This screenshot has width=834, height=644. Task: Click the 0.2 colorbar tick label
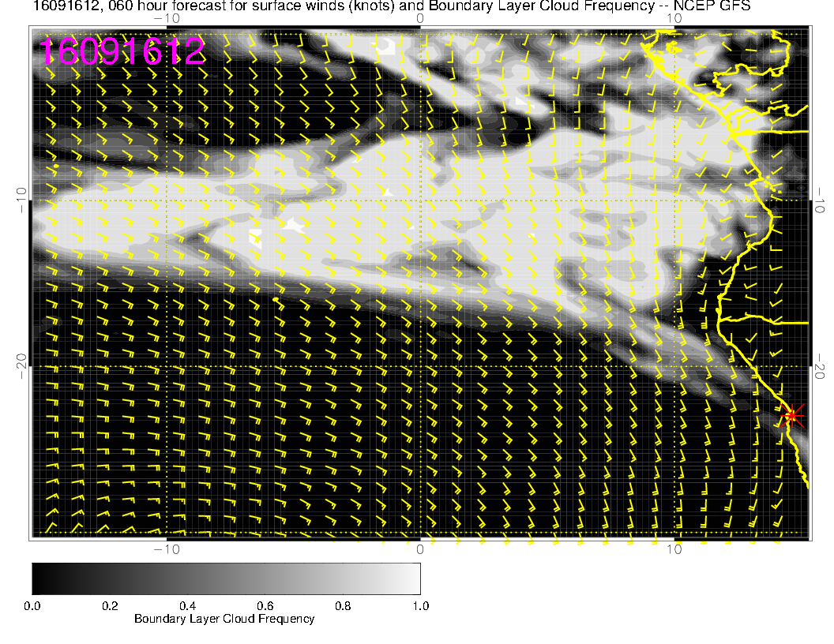coord(110,605)
